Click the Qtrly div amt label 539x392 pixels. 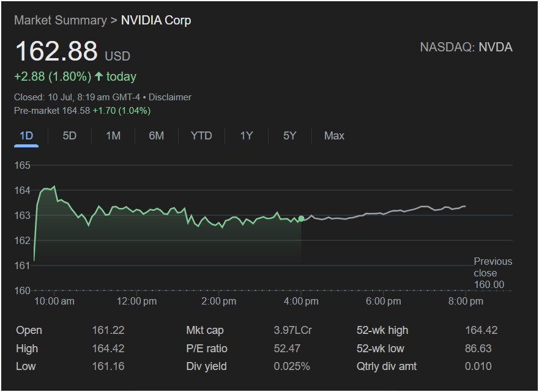[x=387, y=366]
